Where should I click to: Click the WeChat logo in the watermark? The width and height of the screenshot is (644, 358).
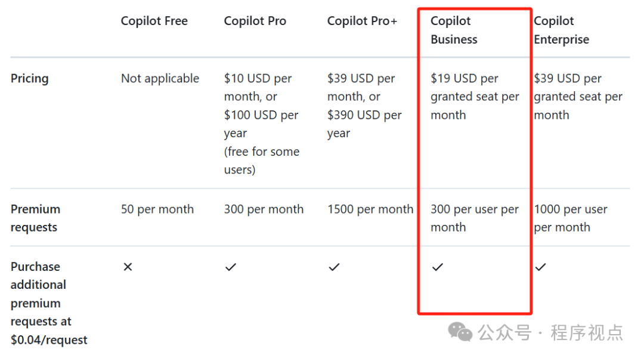[460, 332]
